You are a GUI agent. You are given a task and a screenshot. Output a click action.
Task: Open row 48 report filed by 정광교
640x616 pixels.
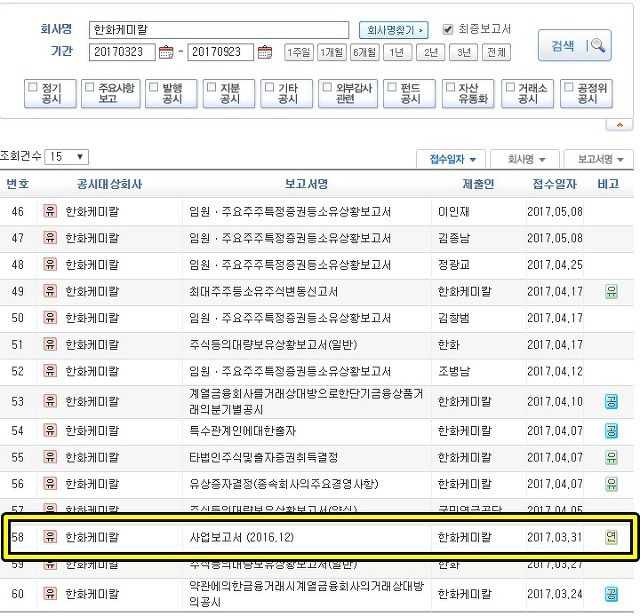click(290, 265)
